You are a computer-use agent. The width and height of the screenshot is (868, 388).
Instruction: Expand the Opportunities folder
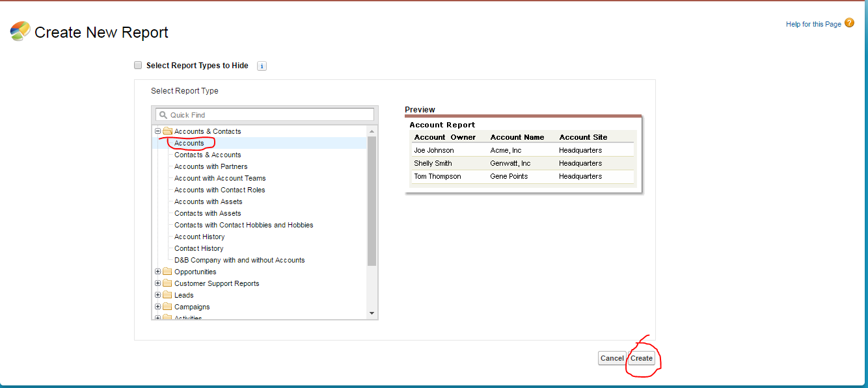(157, 272)
